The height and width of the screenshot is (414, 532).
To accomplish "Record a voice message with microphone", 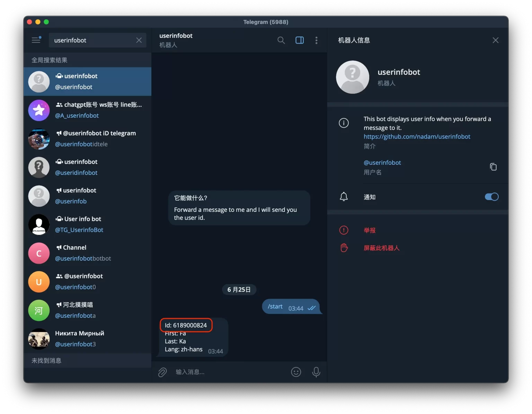I will point(316,372).
